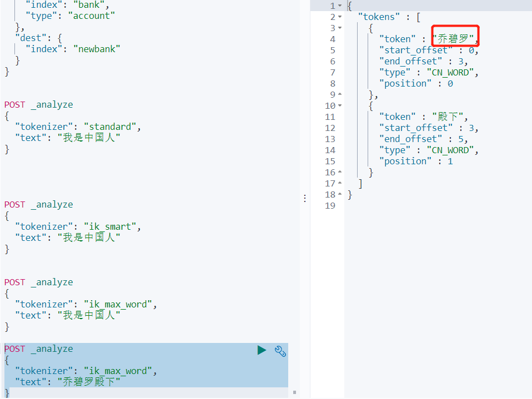The height and width of the screenshot is (399, 532).
Task: Collapse response line 1 fold arrow
Action: [x=340, y=6]
